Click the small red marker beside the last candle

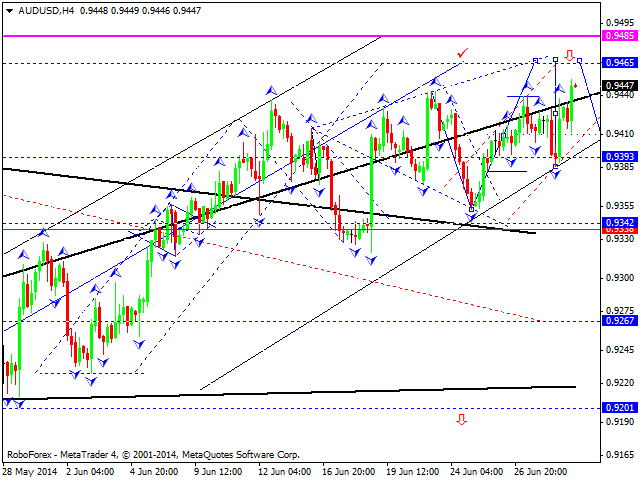tap(576, 86)
